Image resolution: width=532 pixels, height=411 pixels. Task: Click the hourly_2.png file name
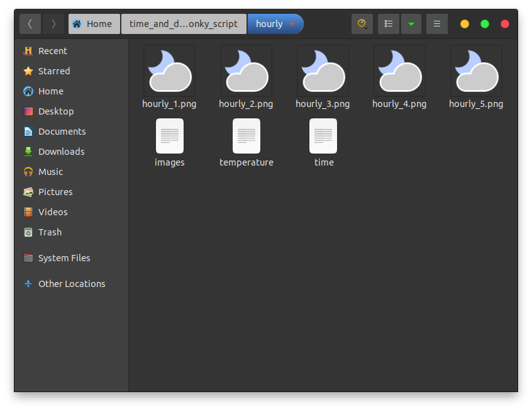pos(246,104)
